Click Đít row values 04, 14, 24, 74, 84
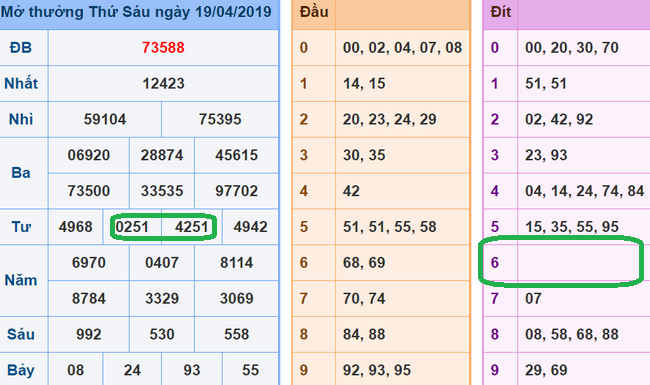 585,191
